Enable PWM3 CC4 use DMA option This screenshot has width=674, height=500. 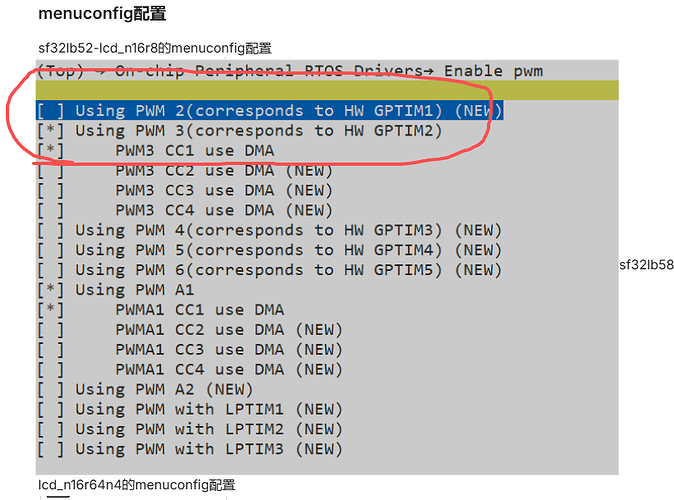tap(51, 211)
